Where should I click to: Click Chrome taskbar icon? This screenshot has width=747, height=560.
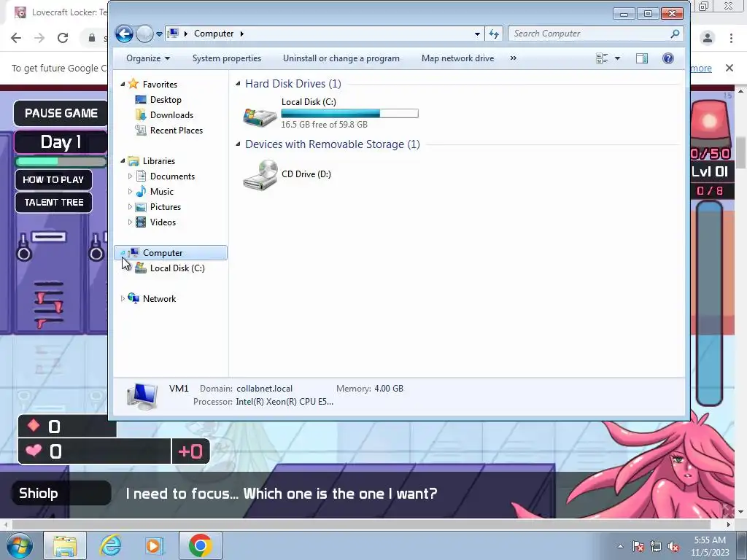pos(200,545)
